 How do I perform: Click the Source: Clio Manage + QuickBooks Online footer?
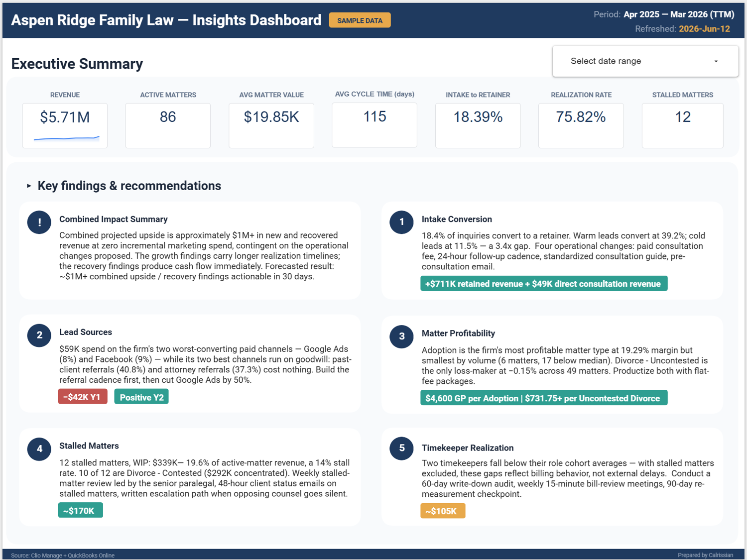(x=63, y=556)
